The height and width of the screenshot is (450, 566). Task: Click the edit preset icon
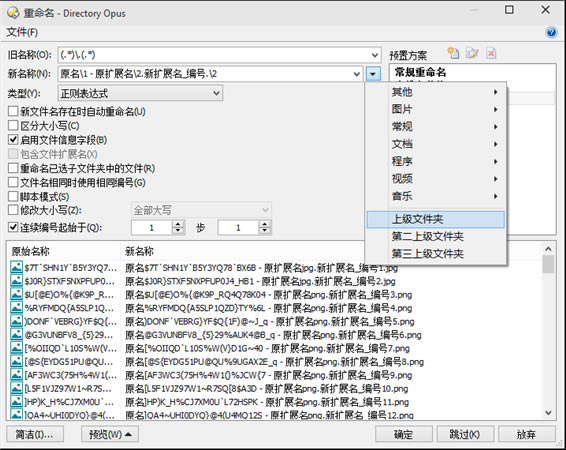(x=472, y=53)
